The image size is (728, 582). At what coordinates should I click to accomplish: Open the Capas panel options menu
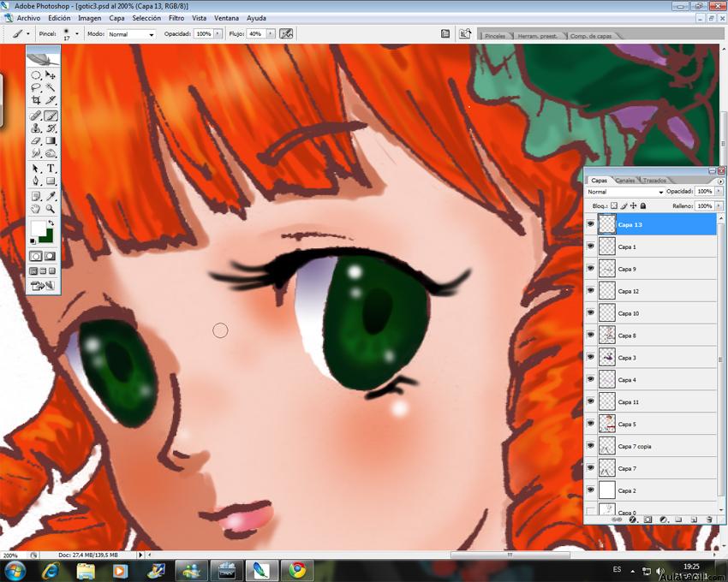[x=720, y=181]
